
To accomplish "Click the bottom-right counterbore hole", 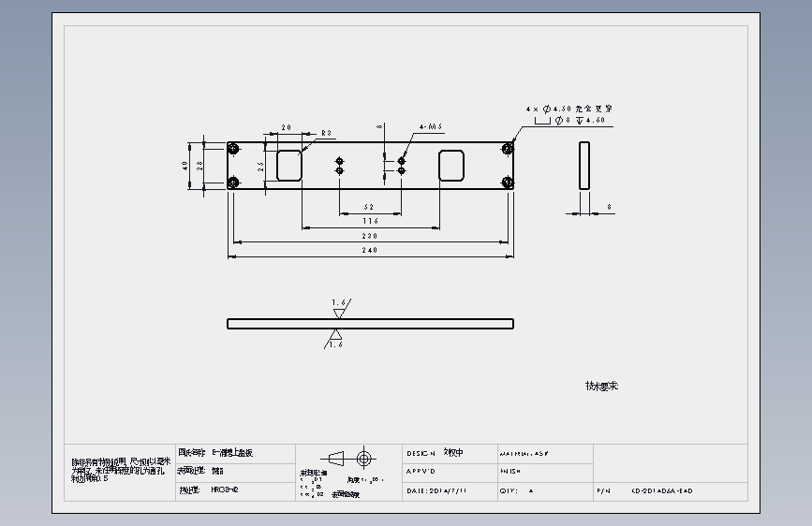I will pos(508,183).
